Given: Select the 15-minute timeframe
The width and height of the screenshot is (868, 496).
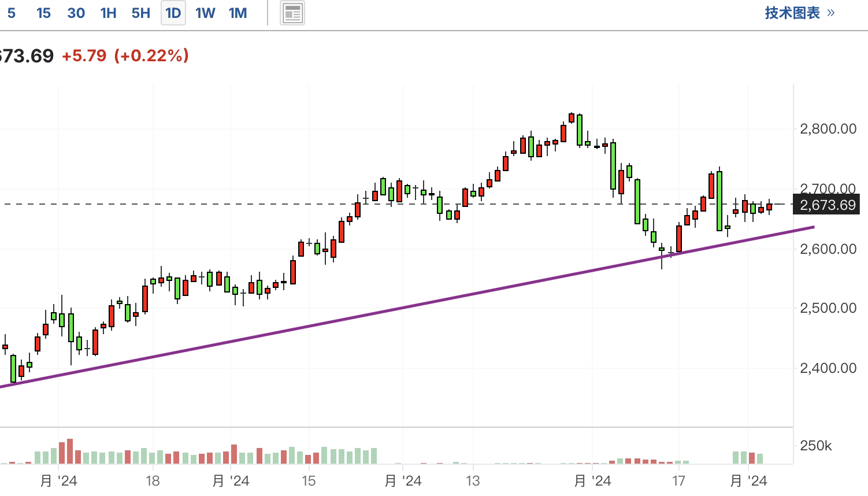Looking at the screenshot, I should click(43, 13).
